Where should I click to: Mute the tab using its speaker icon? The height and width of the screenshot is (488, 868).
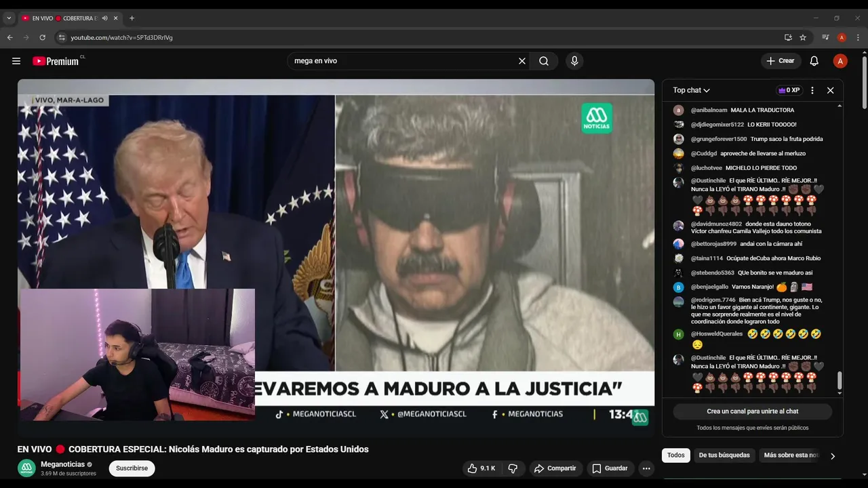pyautogui.click(x=105, y=18)
